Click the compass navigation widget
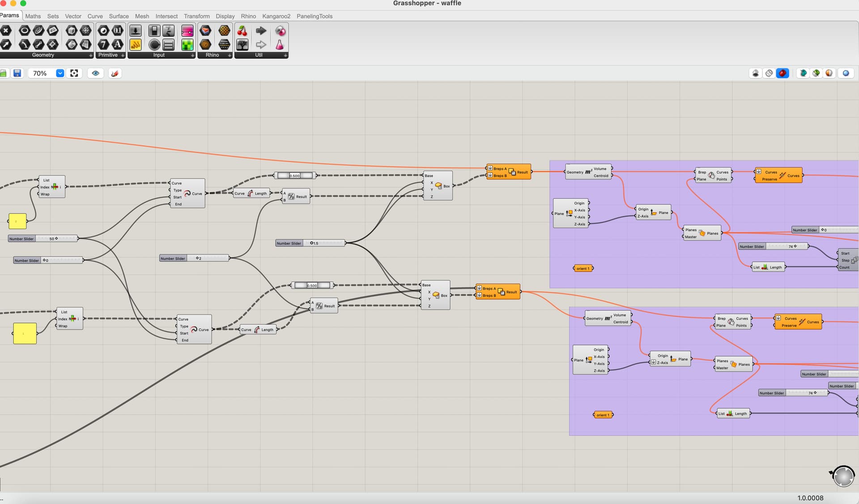Viewport: 859px width, 504px height. point(843,476)
